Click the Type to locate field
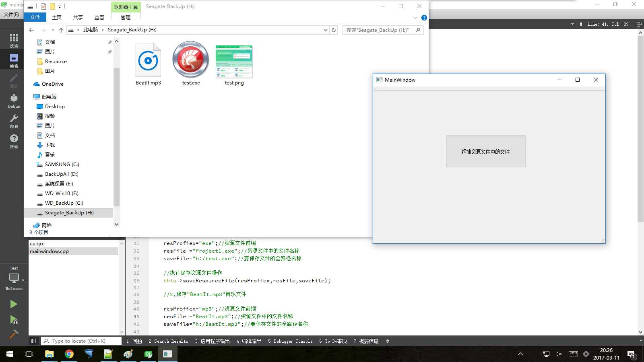Image resolution: width=644 pixels, height=362 pixels. pyautogui.click(x=81, y=341)
